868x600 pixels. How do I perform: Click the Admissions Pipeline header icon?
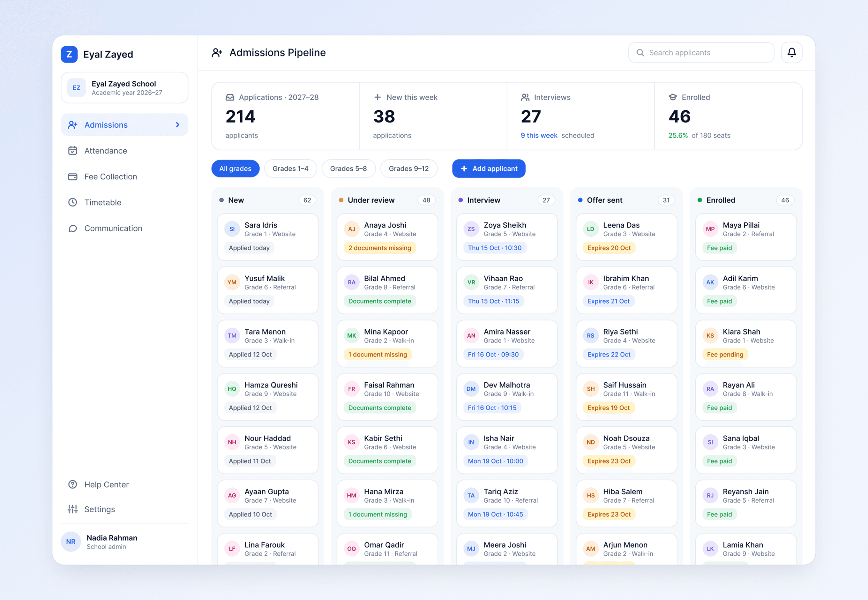tap(217, 53)
